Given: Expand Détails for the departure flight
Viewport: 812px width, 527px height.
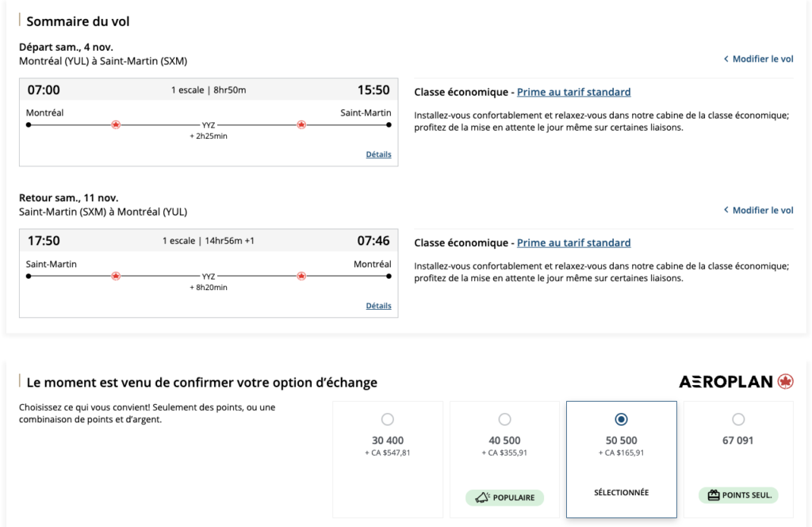Looking at the screenshot, I should tap(378, 155).
